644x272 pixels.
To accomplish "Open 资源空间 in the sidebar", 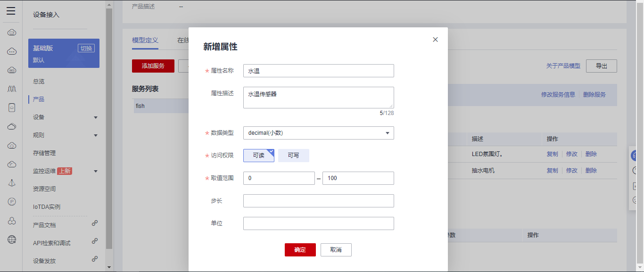I will click(44, 189).
